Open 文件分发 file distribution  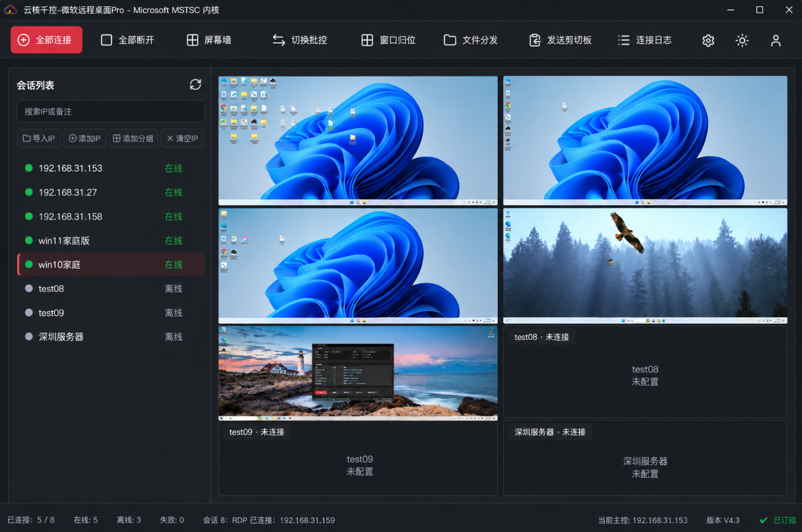471,40
